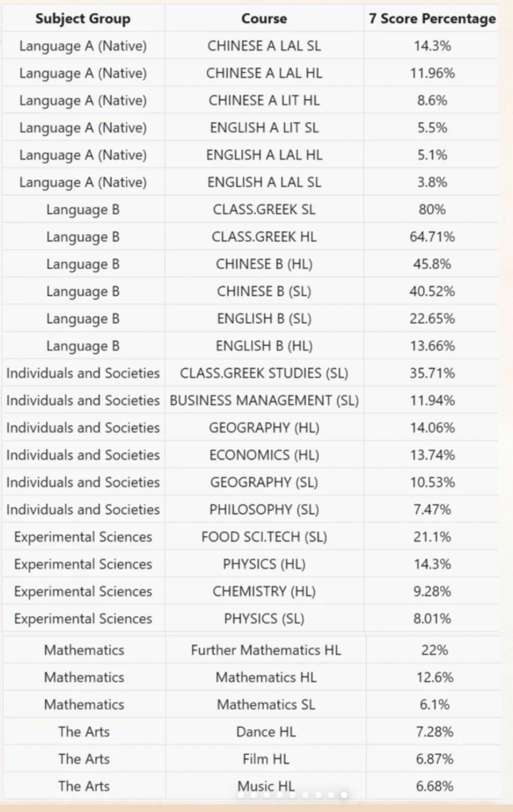Click the Course column header
This screenshot has width=513, height=812.
point(264,18)
